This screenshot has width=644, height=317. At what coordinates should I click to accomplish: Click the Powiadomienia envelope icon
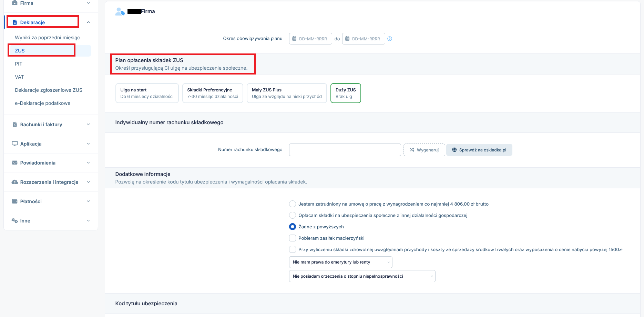click(x=15, y=163)
